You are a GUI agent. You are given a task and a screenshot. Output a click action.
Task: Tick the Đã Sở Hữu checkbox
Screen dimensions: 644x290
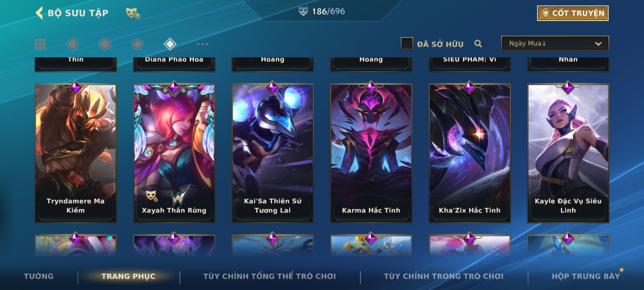[407, 44]
